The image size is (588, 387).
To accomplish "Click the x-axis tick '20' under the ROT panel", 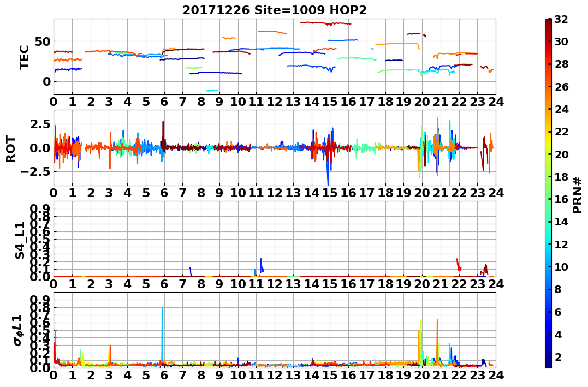I will [422, 193].
